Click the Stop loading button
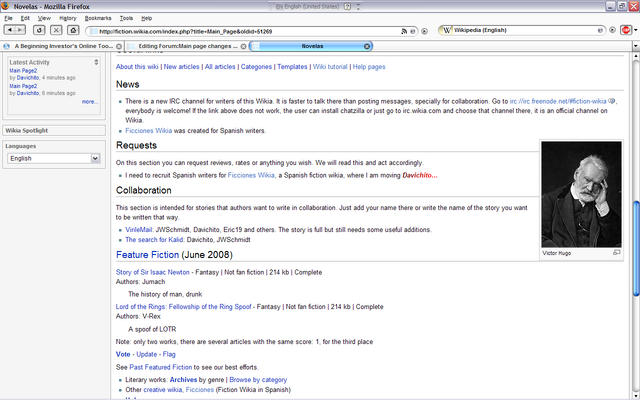 tap(56, 30)
